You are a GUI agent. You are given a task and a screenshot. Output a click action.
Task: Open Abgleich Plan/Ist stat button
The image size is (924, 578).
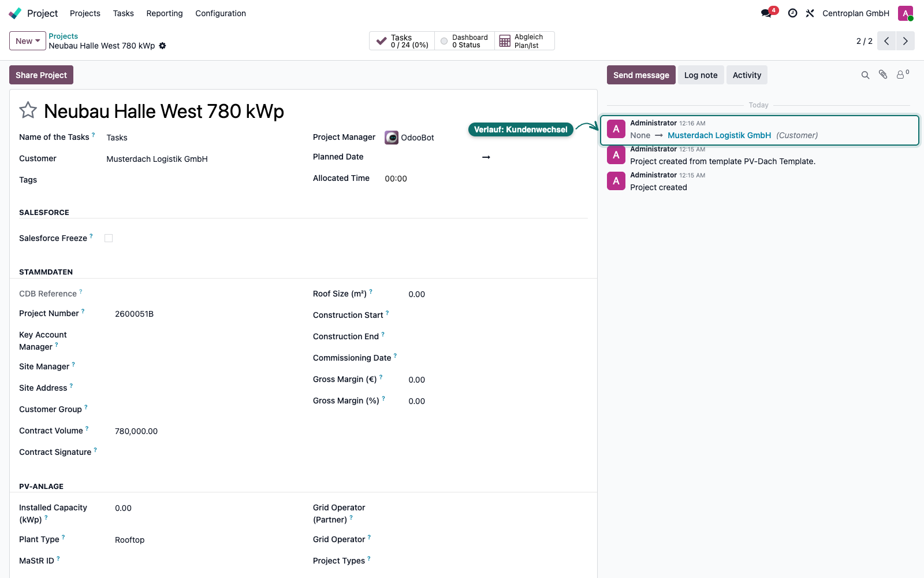point(524,41)
